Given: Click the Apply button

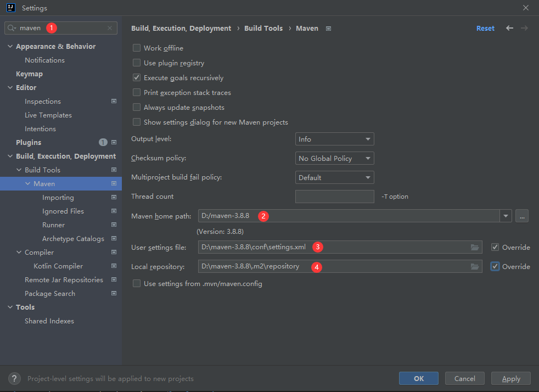Looking at the screenshot, I should coord(511,379).
